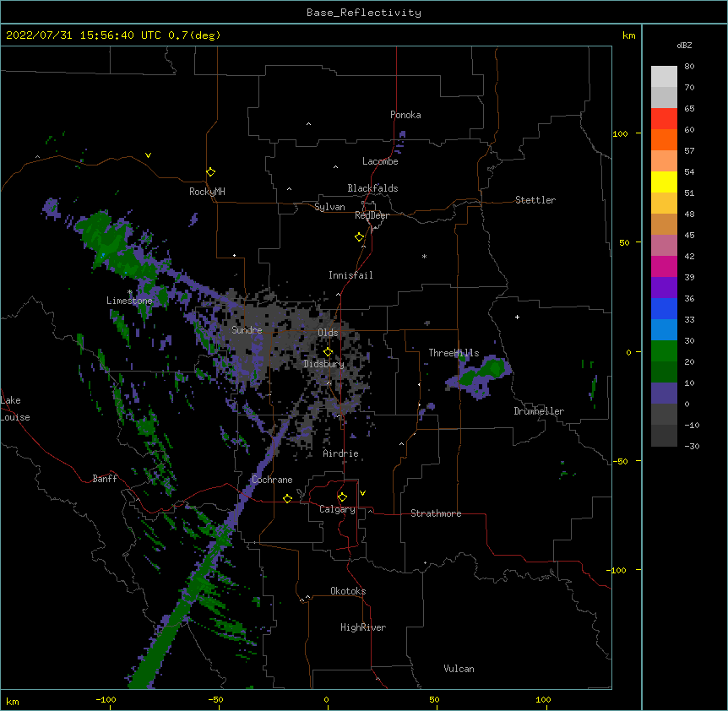Click the Sundre town label
This screenshot has height=711, width=728.
(x=247, y=330)
